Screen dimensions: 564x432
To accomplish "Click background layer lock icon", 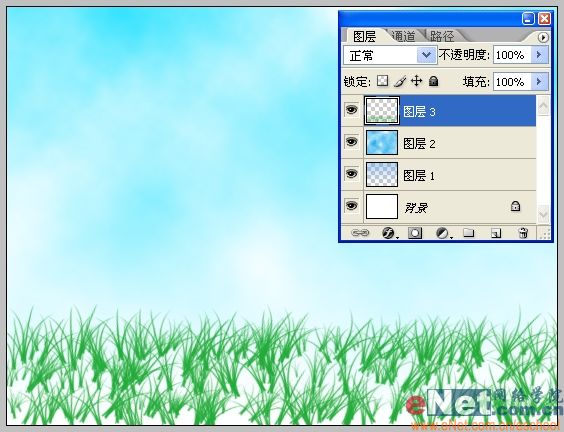I will click(x=515, y=206).
